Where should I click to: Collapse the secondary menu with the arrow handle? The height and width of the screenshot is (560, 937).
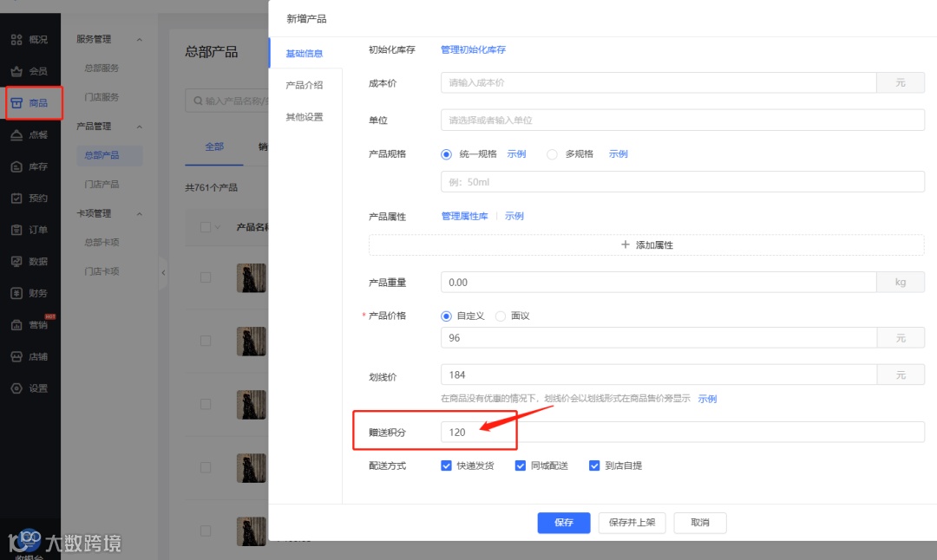pyautogui.click(x=163, y=273)
